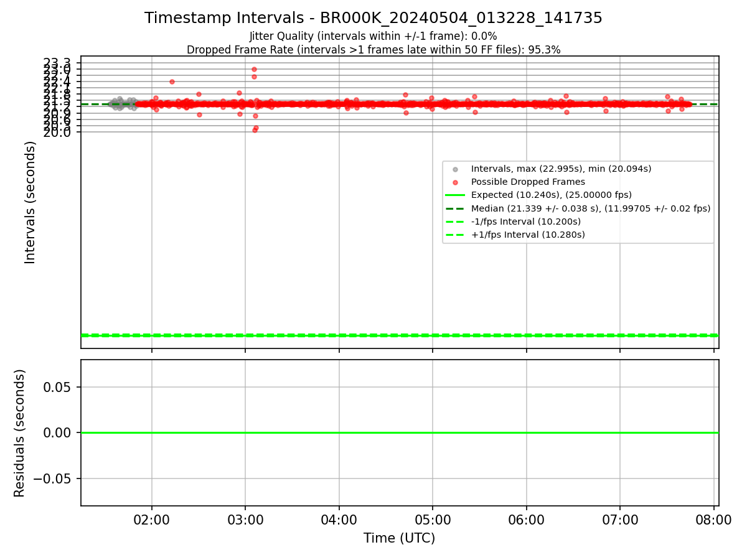Click the '06:00' x-axis tick label
747x560 pixels.
coord(527,520)
